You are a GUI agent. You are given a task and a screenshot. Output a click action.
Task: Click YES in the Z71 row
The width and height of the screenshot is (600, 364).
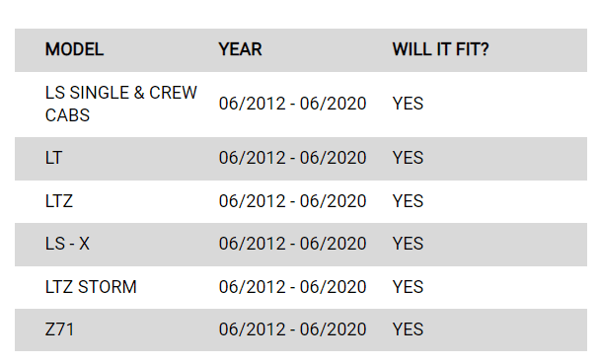[408, 329]
